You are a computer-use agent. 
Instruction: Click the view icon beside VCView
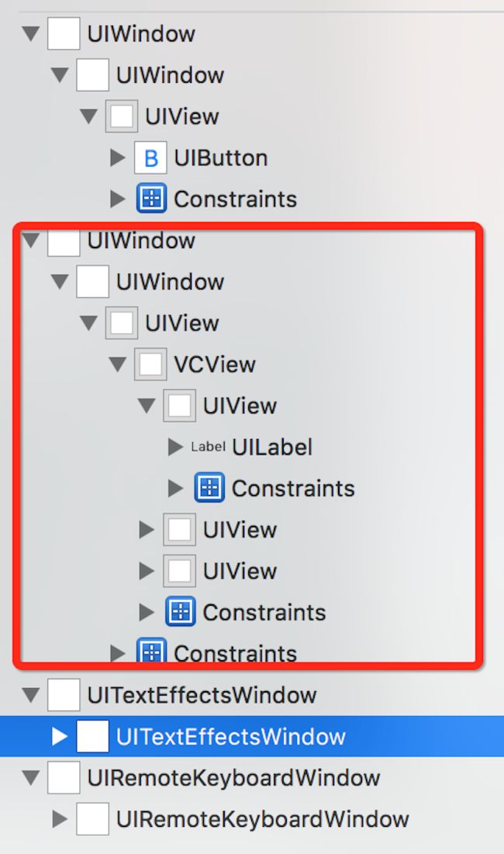150,365
